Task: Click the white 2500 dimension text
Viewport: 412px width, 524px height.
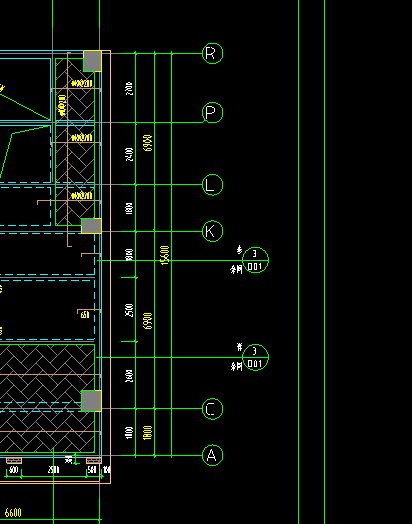Action: tap(129, 310)
